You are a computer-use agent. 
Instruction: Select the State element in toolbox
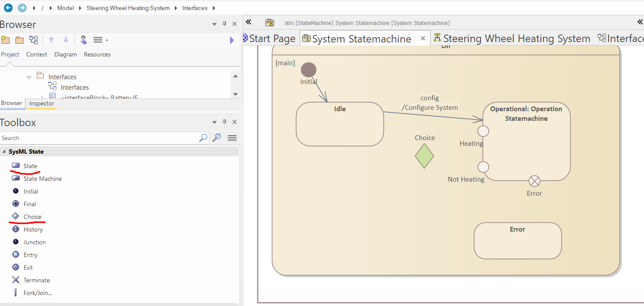coord(30,166)
